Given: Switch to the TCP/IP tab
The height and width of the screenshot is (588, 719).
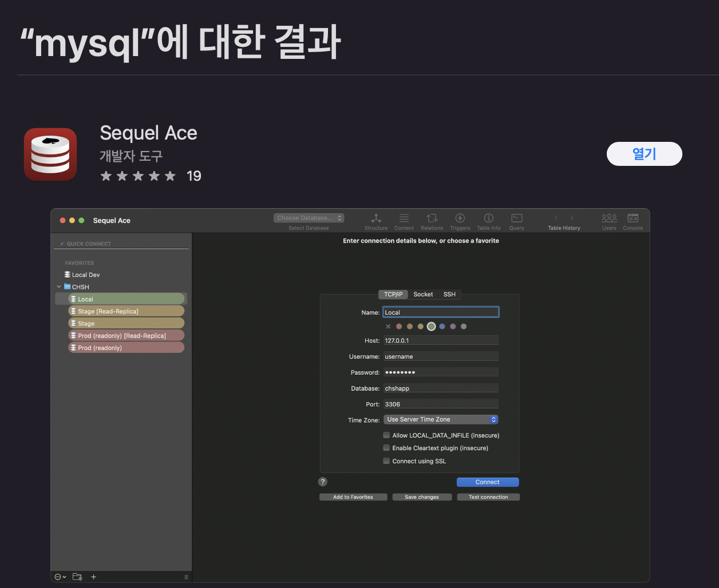Looking at the screenshot, I should 393,294.
